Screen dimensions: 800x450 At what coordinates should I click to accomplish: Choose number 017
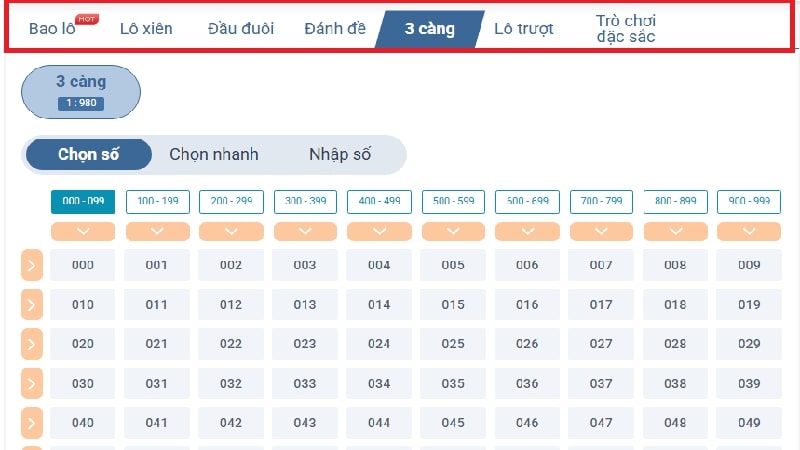(x=601, y=305)
